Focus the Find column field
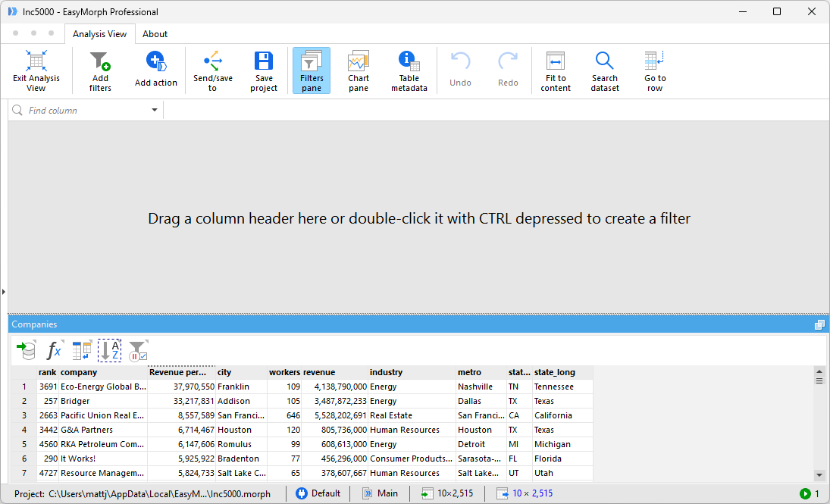830x504 pixels. (85, 110)
